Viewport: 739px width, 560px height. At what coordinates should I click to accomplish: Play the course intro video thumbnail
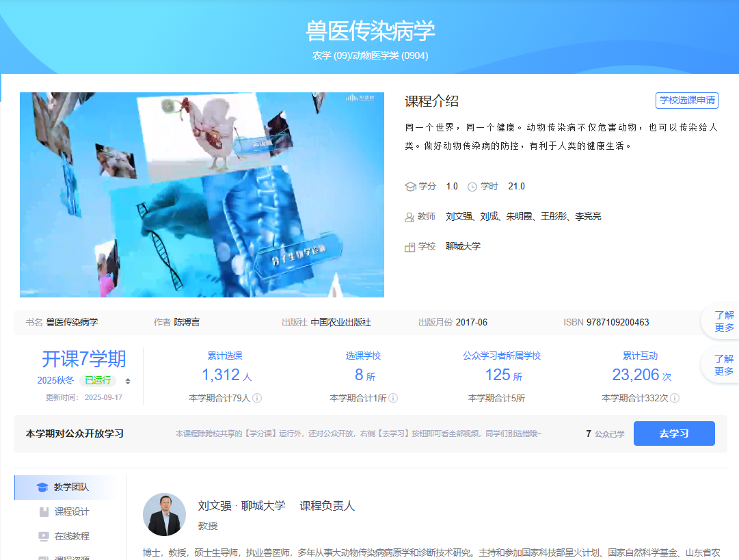[202, 195]
